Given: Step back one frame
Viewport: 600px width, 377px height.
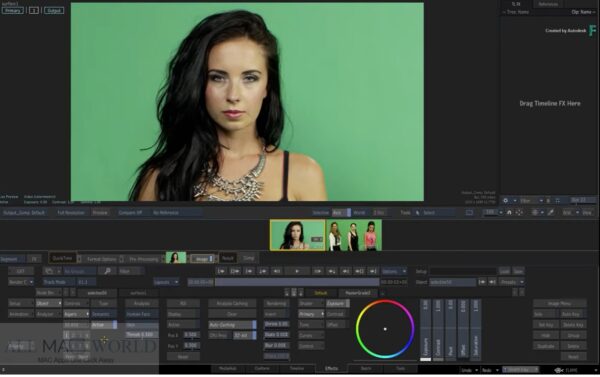Looking at the screenshot, I should click(x=276, y=271).
